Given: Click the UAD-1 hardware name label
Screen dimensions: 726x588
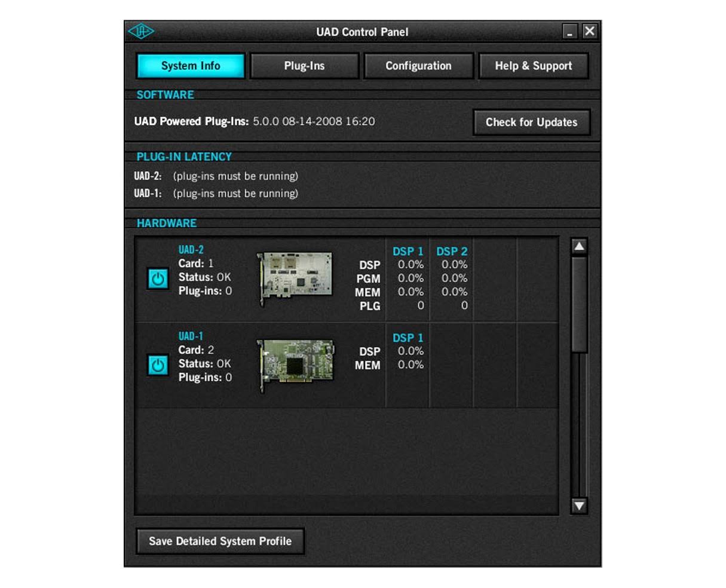Looking at the screenshot, I should tap(191, 336).
